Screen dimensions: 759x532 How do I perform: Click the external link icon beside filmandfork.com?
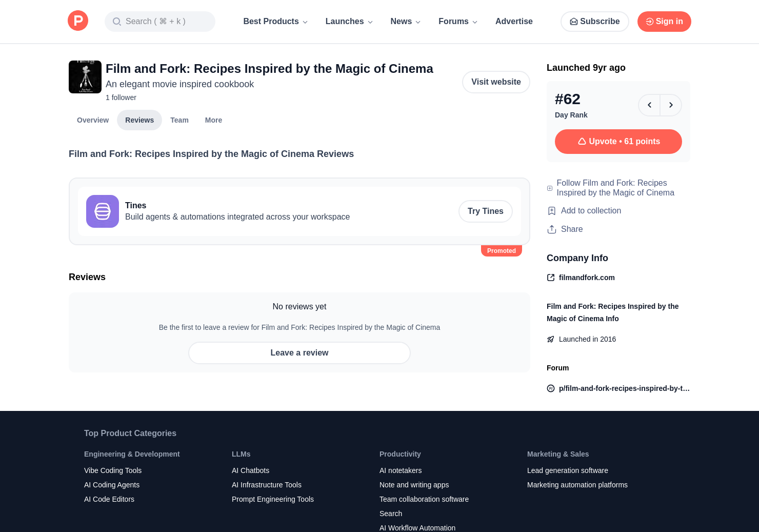(x=551, y=278)
